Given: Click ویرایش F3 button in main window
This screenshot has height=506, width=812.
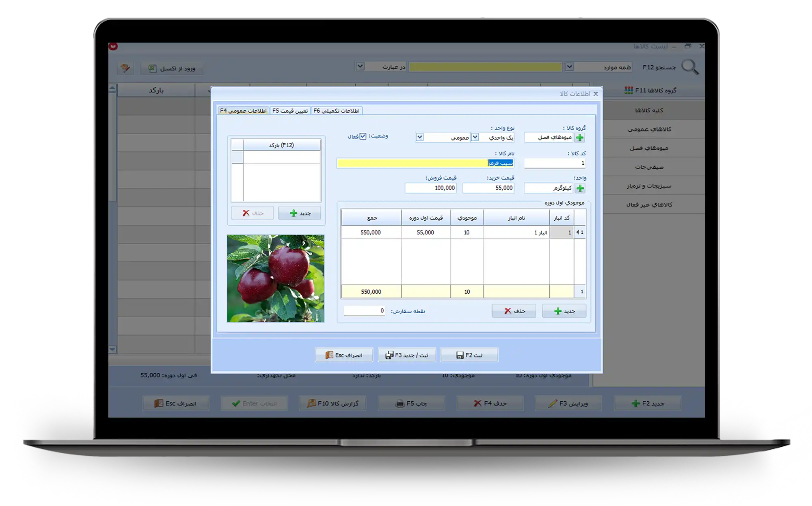Looking at the screenshot, I should point(568,403).
